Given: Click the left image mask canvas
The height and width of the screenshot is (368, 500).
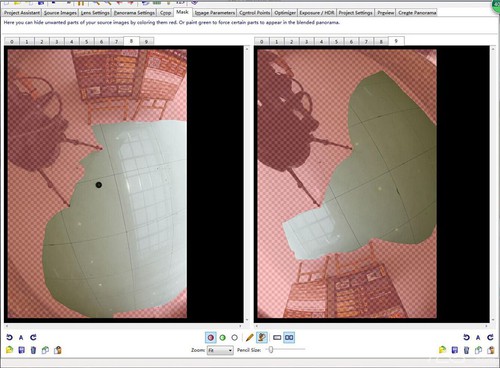Looking at the screenshot, I should pyautogui.click(x=97, y=184).
